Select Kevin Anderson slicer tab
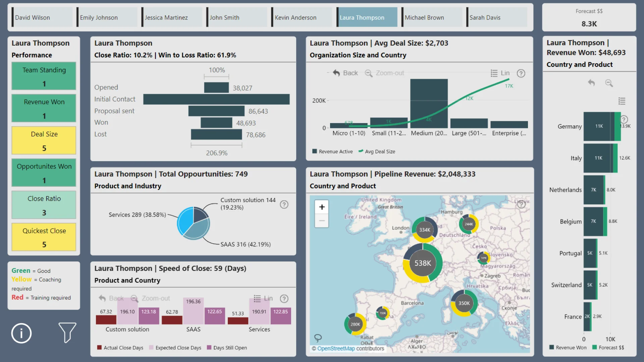This screenshot has height=362, width=644. click(x=302, y=17)
